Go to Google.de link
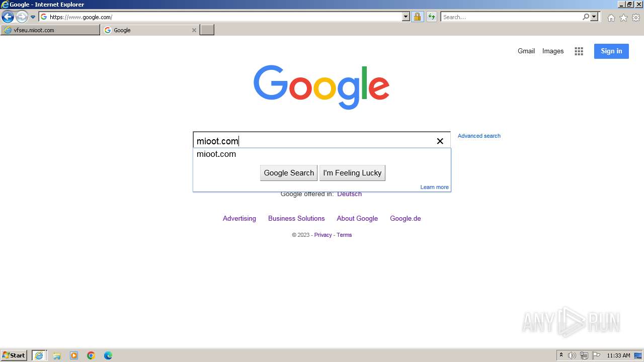 click(x=406, y=218)
